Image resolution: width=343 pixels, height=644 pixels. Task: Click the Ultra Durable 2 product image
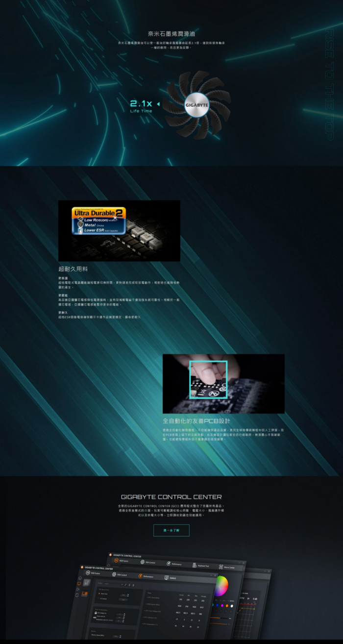[119, 230]
